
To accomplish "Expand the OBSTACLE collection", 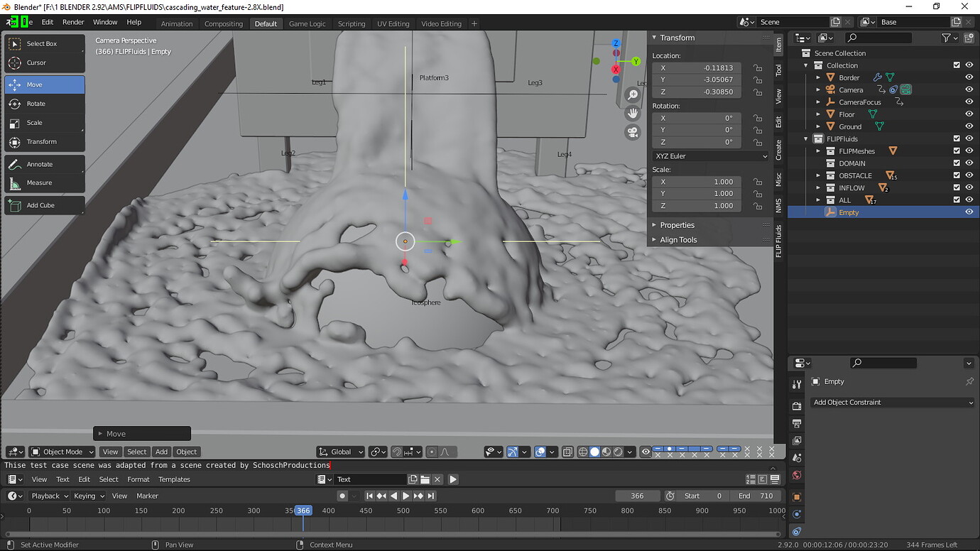I will pyautogui.click(x=818, y=175).
